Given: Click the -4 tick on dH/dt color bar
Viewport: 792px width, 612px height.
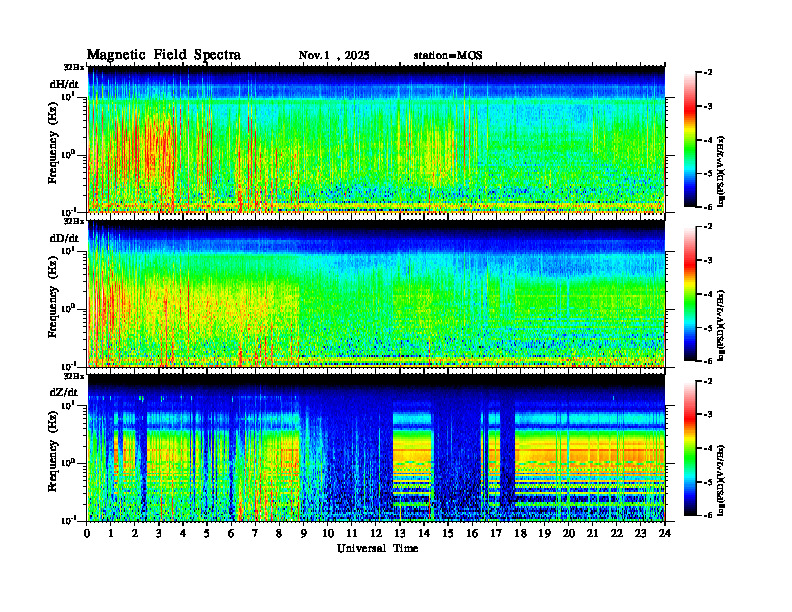Looking at the screenshot, I should coord(708,140).
